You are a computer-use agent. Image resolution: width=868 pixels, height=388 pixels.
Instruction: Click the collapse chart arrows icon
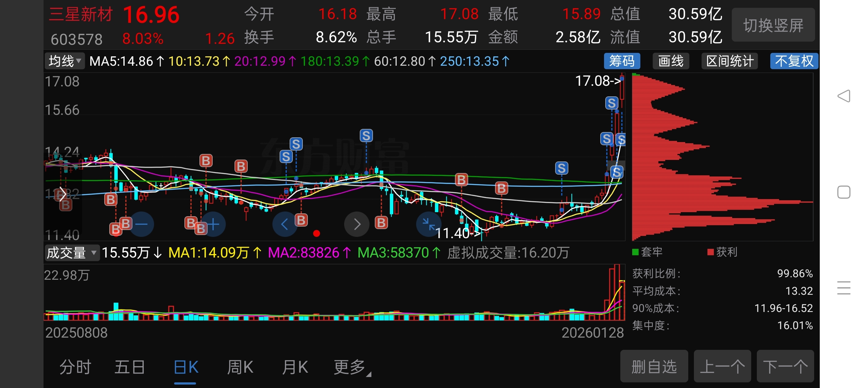(428, 224)
